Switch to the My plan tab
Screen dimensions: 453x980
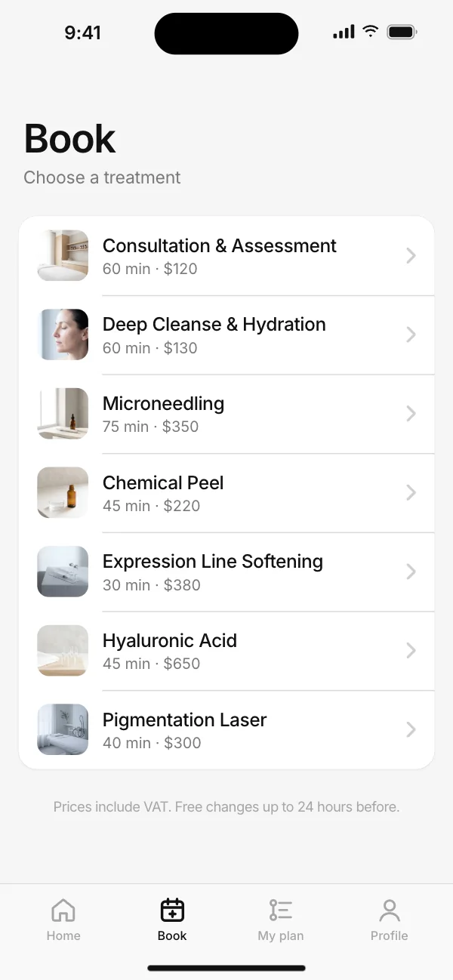click(281, 918)
